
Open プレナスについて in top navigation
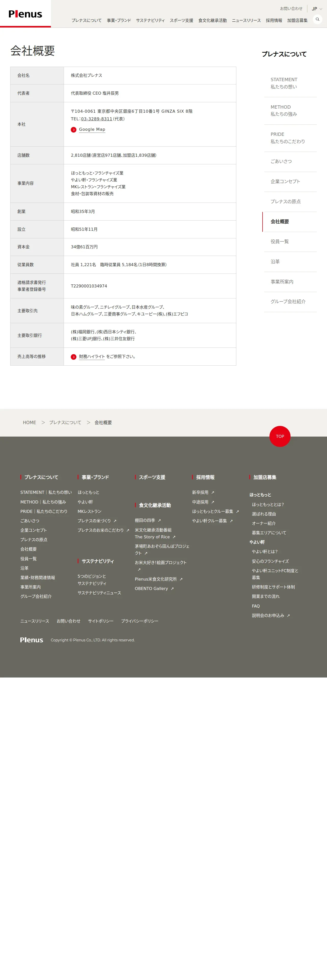[86, 21]
